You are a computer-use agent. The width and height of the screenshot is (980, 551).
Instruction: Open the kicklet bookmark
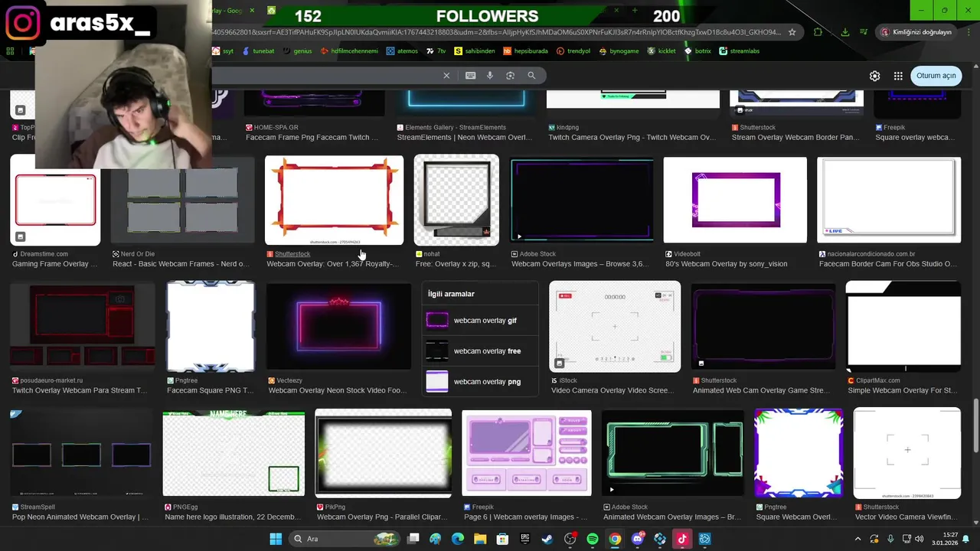(x=661, y=51)
